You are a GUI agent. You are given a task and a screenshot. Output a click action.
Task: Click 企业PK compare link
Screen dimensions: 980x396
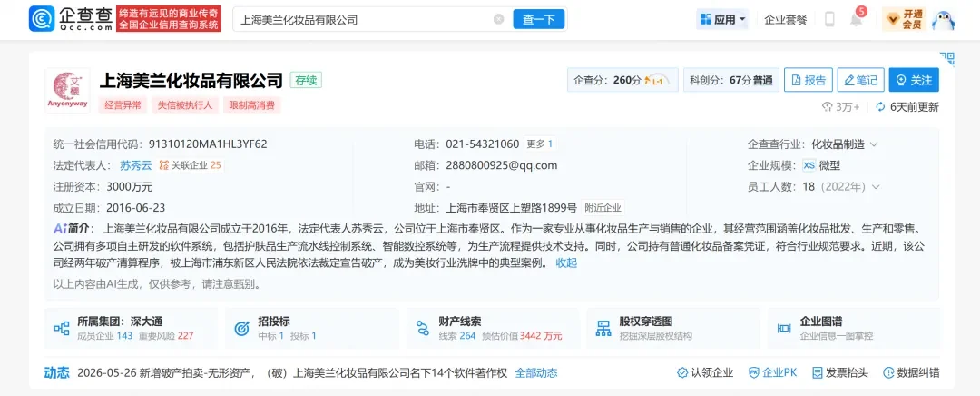pyautogui.click(x=772, y=373)
